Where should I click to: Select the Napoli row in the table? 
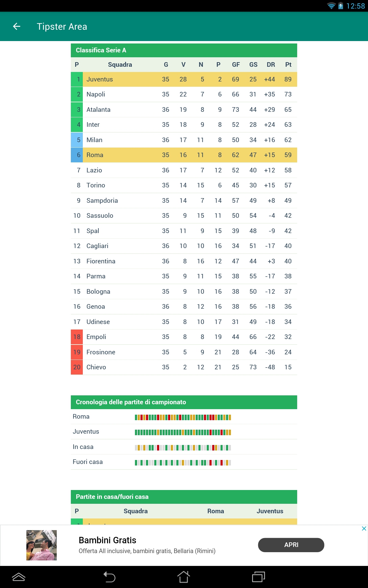(x=184, y=94)
